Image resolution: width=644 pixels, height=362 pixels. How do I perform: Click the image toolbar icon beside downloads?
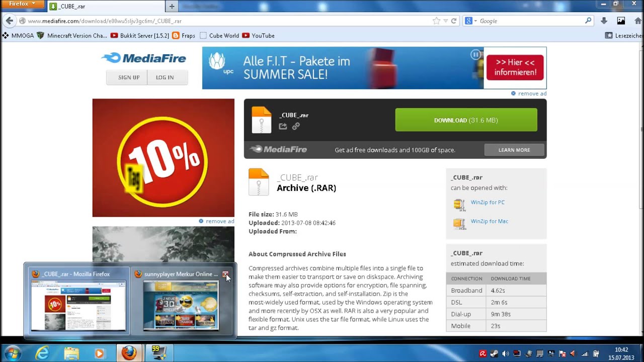tap(621, 21)
